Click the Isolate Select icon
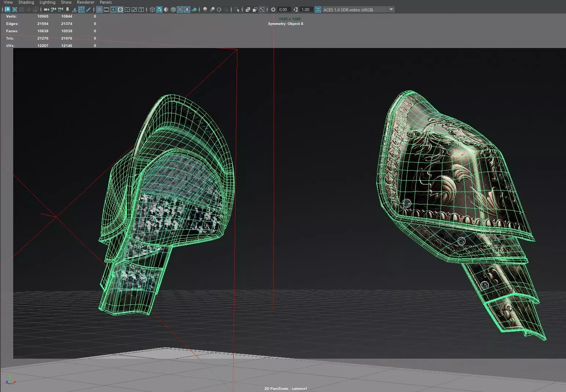Screen dimensions: 566x392 click(237, 10)
